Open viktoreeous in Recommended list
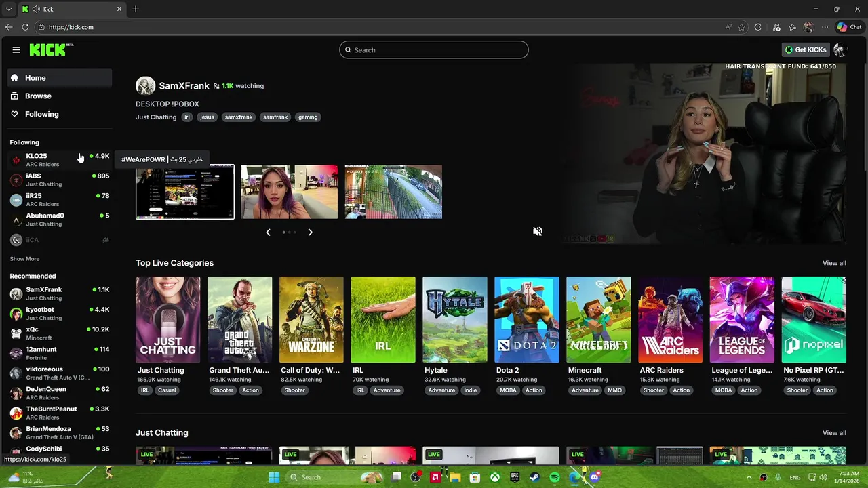Screen dimensions: 868x488 coord(60,373)
